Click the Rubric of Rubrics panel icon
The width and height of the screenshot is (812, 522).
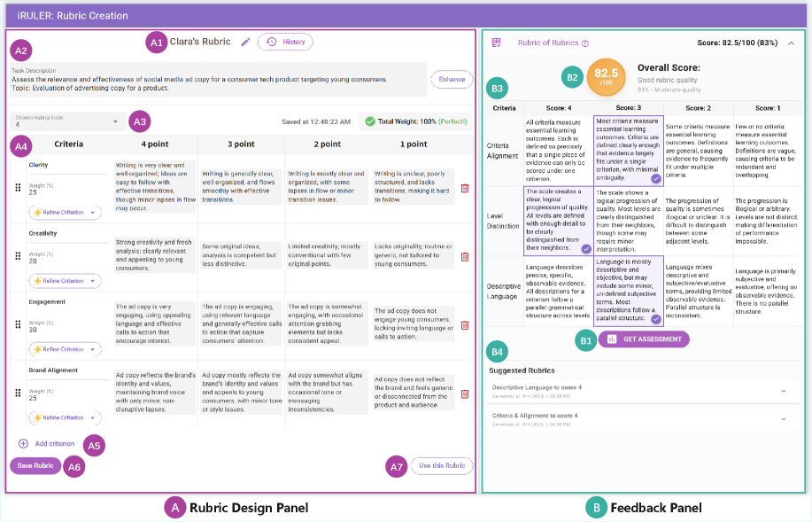(496, 43)
